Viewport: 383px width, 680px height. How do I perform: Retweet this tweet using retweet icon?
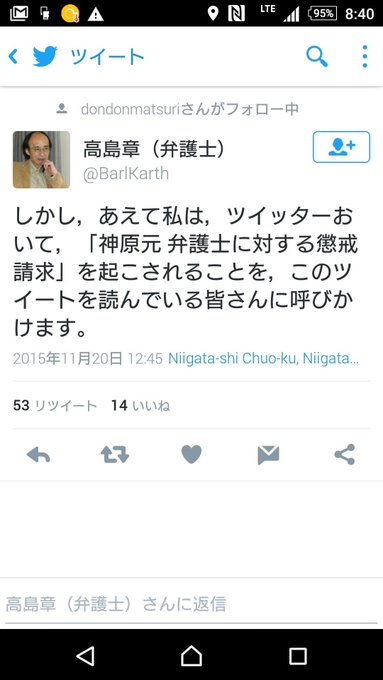coord(115,455)
